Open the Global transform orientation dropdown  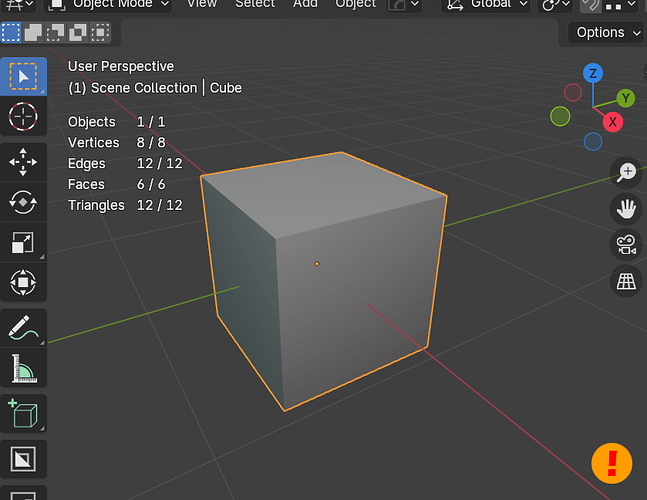point(486,5)
